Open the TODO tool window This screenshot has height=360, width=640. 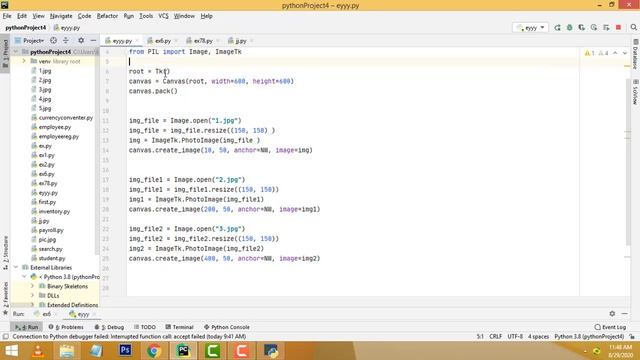pyautogui.click(x=145, y=327)
